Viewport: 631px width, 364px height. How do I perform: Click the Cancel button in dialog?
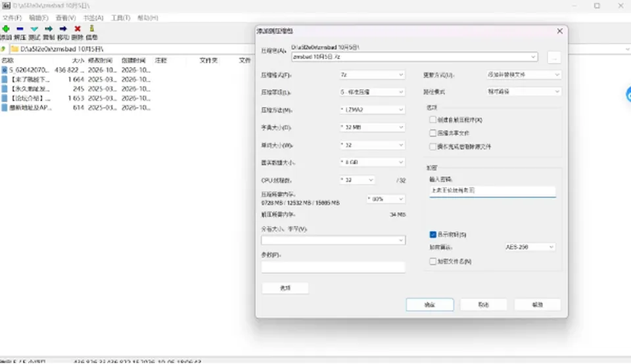click(x=483, y=304)
